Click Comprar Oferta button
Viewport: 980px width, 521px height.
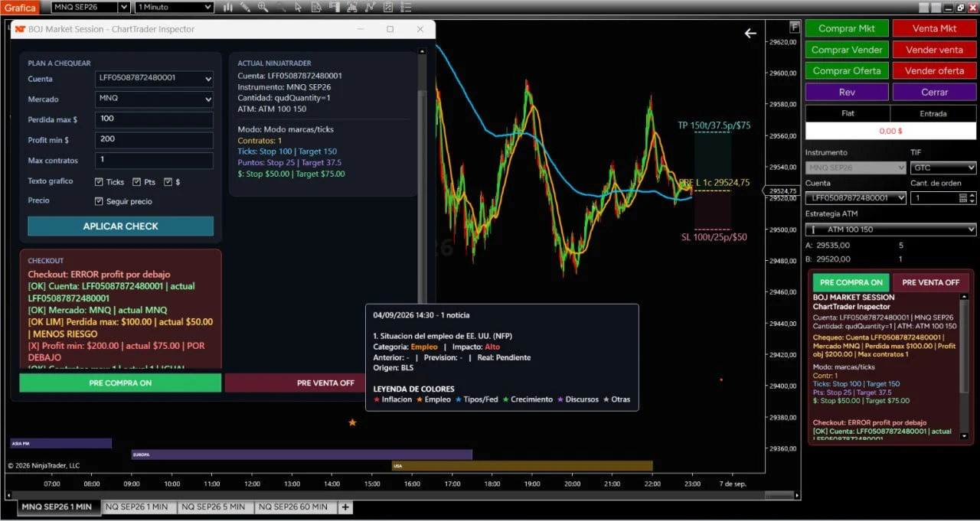click(x=847, y=70)
